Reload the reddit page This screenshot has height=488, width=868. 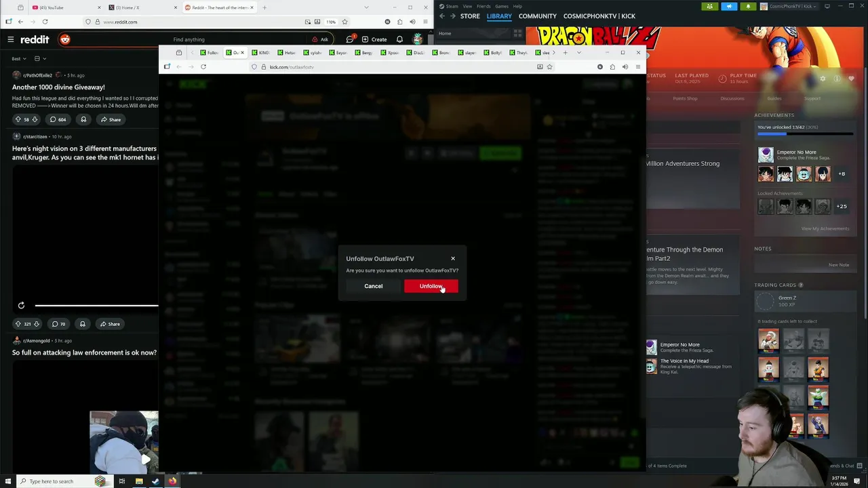point(45,22)
